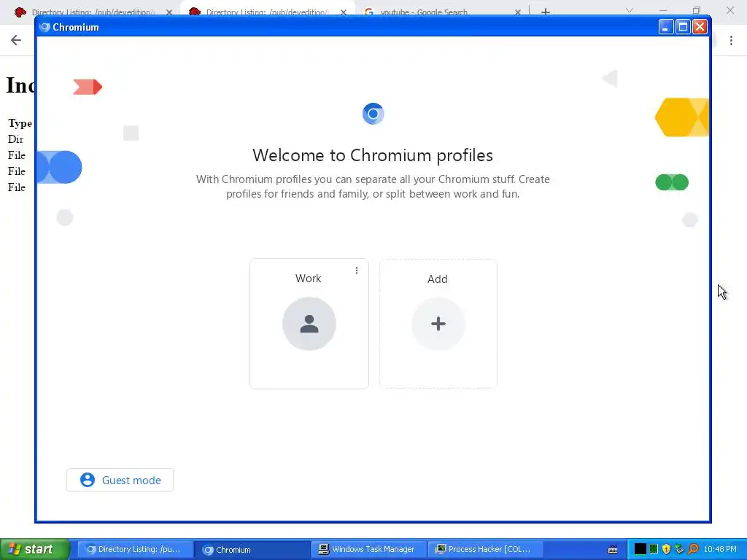Click the Safely Remove Hardware tray icon

pos(680,549)
